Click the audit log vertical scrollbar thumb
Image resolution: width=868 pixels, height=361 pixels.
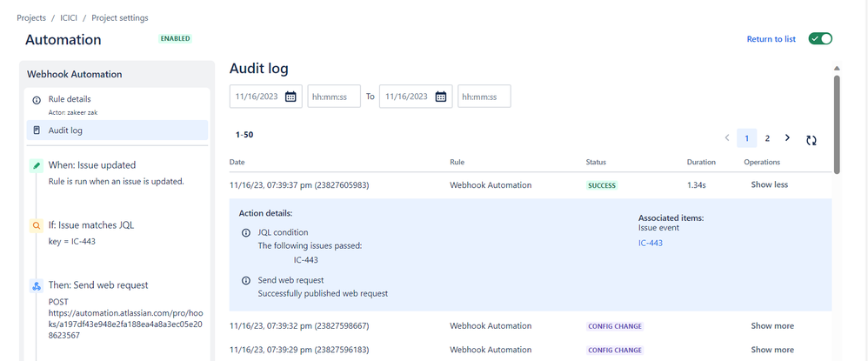click(837, 124)
